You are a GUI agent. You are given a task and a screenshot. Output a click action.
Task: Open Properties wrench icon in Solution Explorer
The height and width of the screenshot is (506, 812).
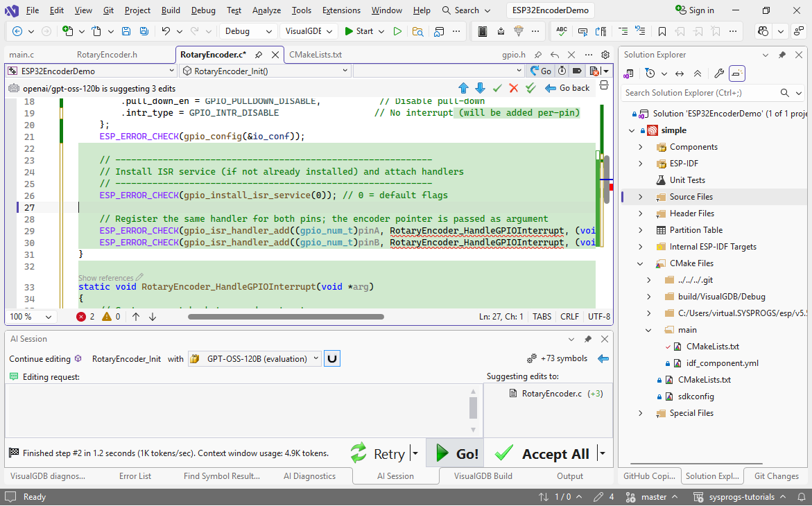[719, 73]
